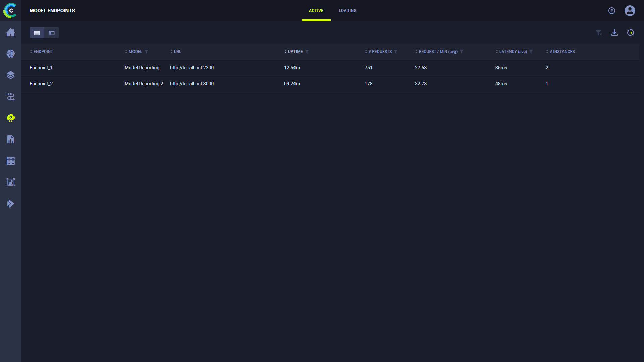
Task: Select the Active tab
Action: coord(316,11)
